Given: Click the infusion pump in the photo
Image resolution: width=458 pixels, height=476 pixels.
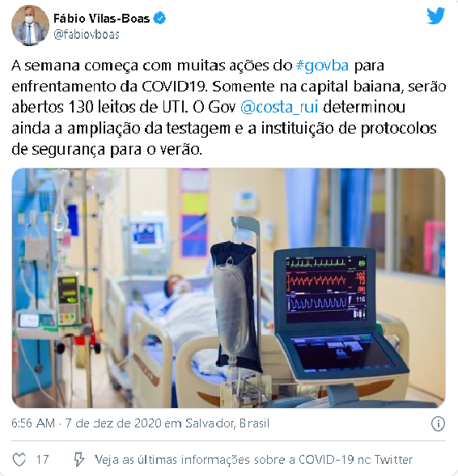Looking at the screenshot, I should click(69, 300).
